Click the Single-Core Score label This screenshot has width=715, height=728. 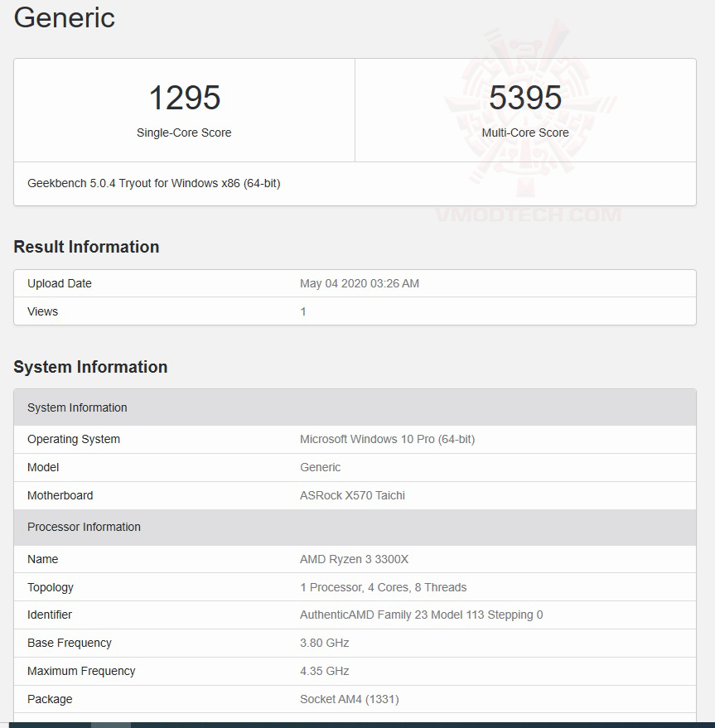click(x=184, y=133)
